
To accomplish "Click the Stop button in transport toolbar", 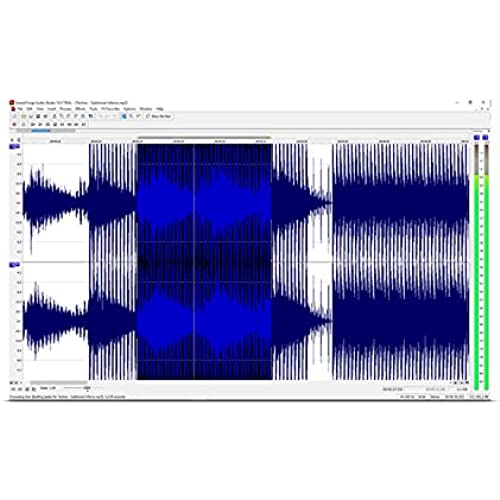I will coord(55,124).
